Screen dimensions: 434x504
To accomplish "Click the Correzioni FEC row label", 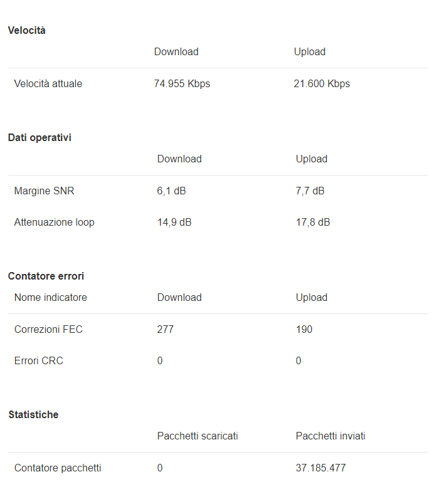I will pyautogui.click(x=48, y=329).
